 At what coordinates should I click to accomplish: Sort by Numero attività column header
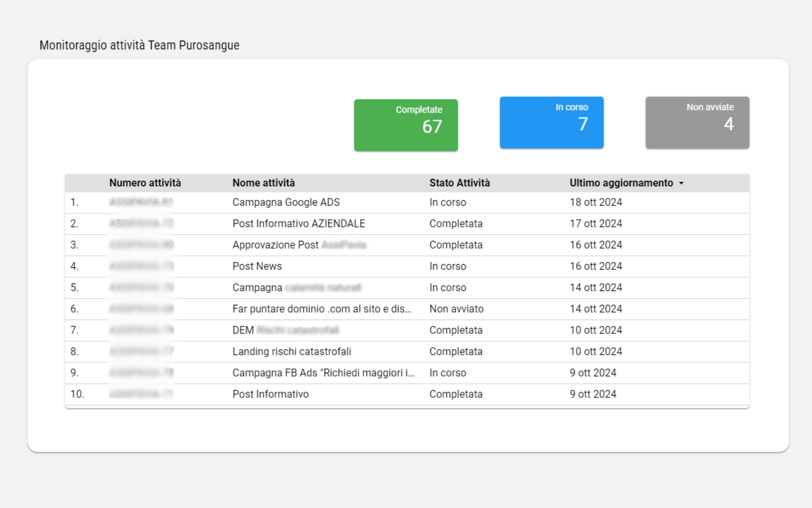tap(145, 183)
